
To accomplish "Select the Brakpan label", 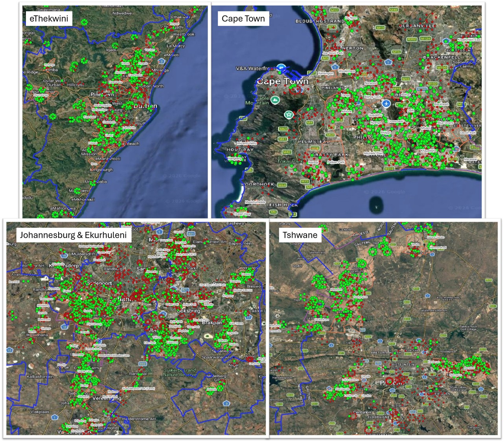I will pyautogui.click(x=212, y=322).
